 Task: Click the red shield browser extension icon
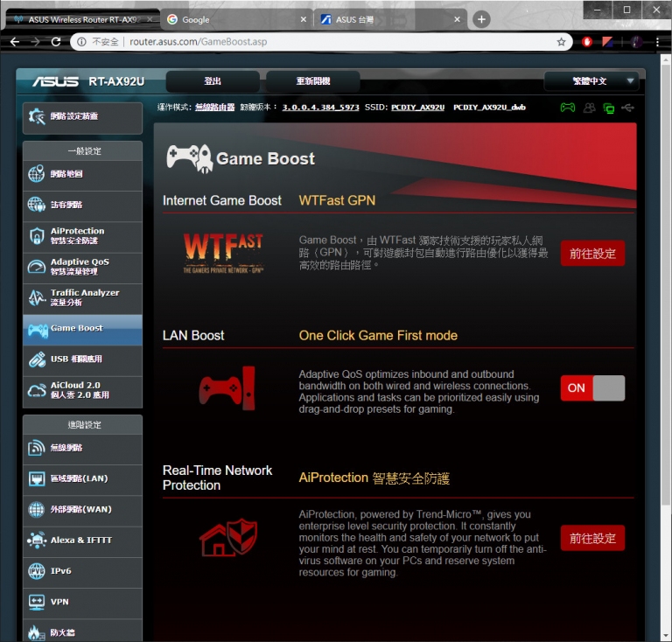tap(587, 42)
